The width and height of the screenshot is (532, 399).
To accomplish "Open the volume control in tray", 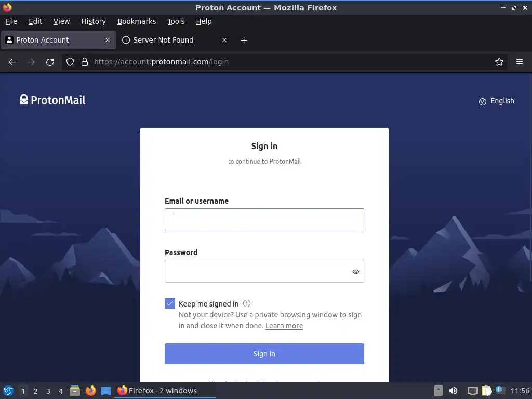I will click(x=453, y=391).
